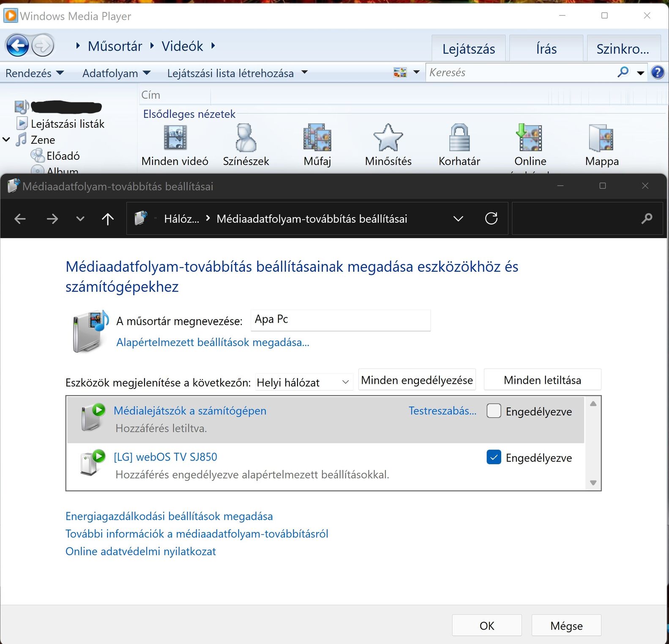
Task: Click Minden engedélyezése button
Action: (417, 380)
